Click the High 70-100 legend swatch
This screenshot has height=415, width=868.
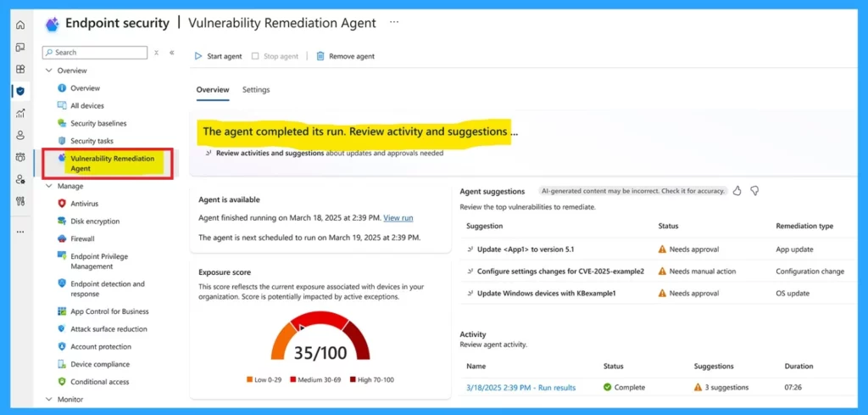353,380
